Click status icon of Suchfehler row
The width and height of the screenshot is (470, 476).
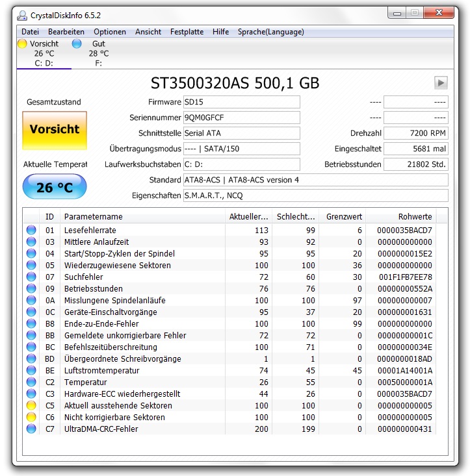pyautogui.click(x=31, y=277)
